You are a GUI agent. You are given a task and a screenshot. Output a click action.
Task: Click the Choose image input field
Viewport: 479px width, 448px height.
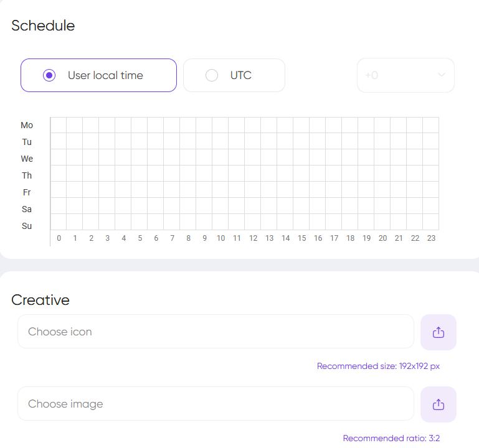tap(216, 404)
